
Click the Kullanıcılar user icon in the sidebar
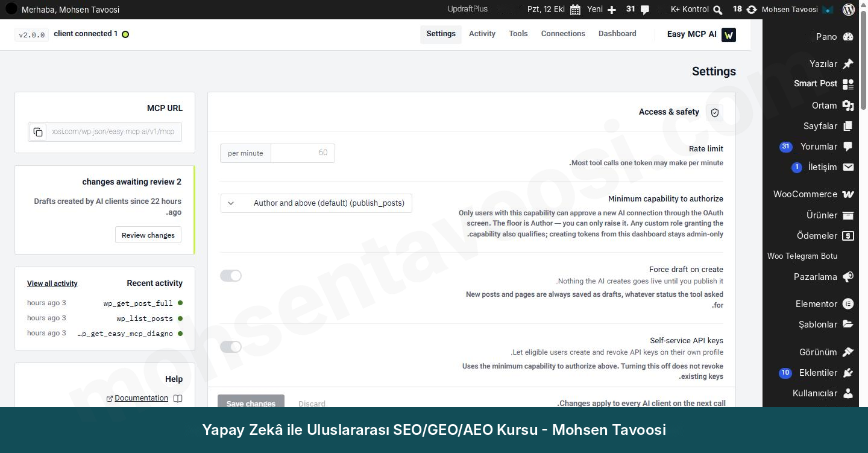coord(848,393)
